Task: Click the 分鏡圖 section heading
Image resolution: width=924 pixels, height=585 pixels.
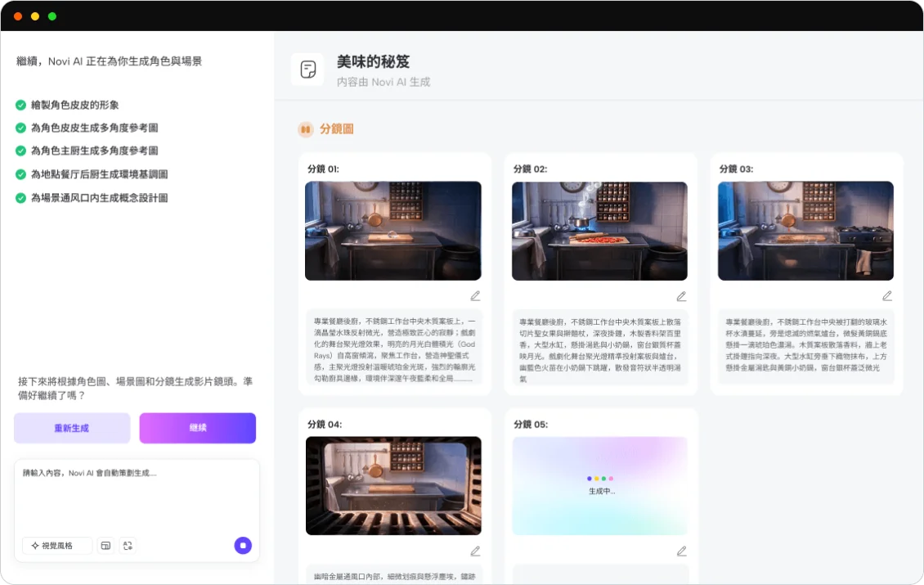Action: coord(336,129)
